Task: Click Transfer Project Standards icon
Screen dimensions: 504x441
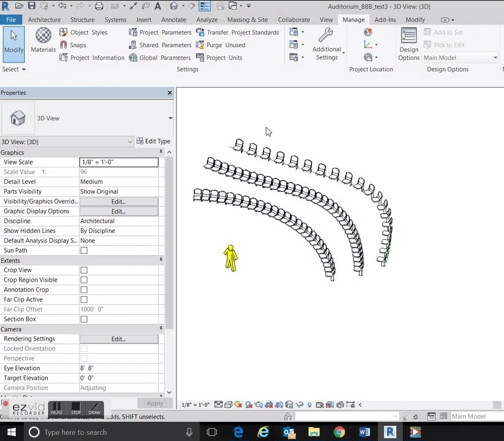Action: 200,32
